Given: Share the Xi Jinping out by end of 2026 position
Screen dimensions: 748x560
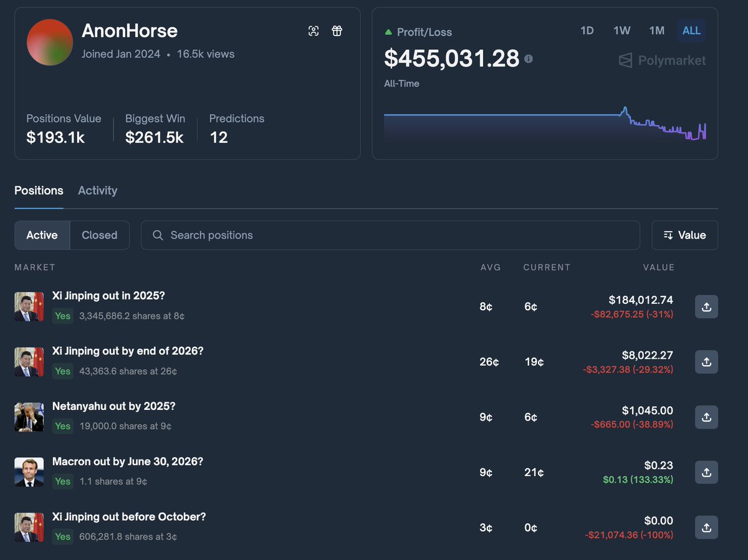Looking at the screenshot, I should [706, 362].
